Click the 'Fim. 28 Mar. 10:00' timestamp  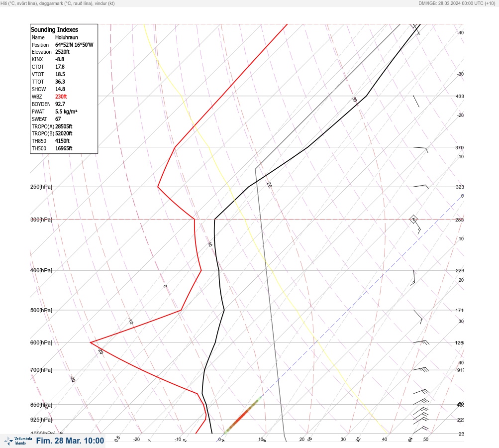coord(70,441)
